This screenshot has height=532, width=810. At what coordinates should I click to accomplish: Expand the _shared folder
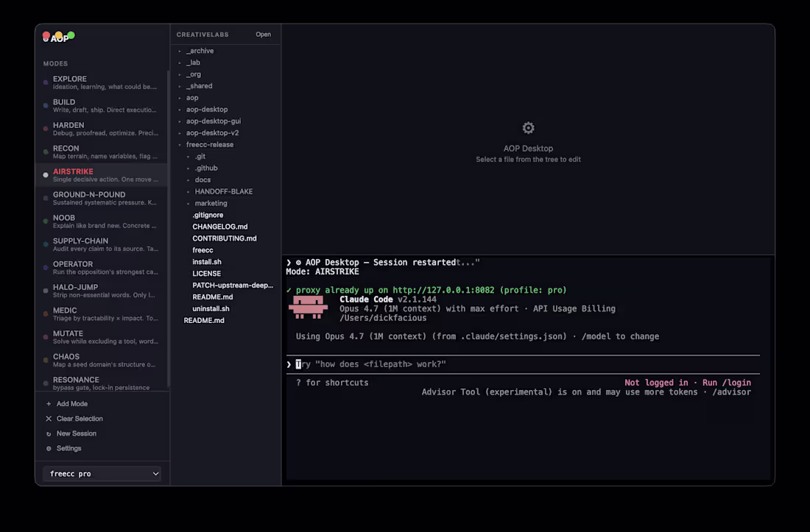[226, 86]
